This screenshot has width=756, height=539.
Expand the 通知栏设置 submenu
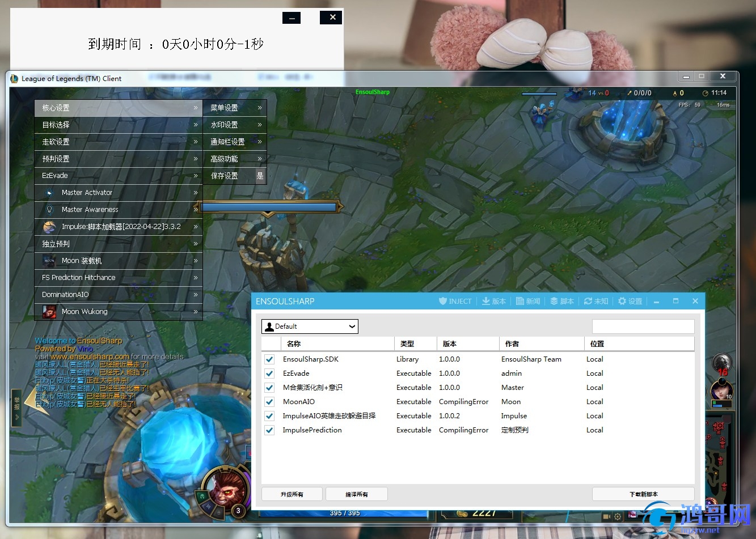click(x=235, y=142)
